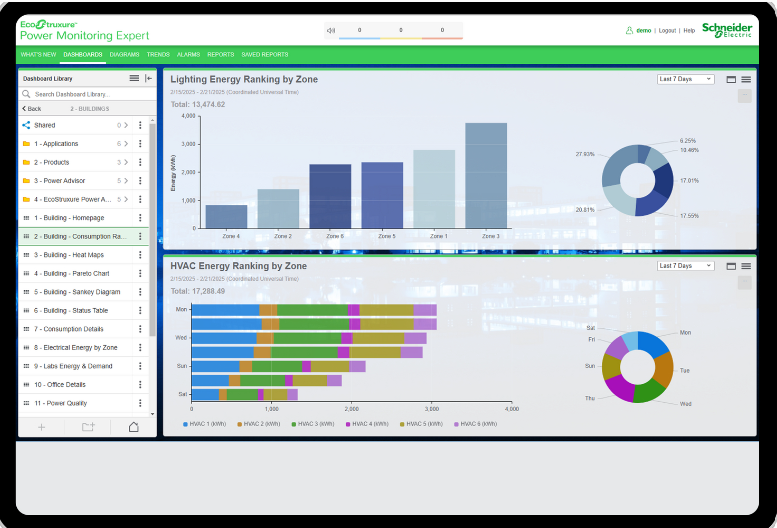The width and height of the screenshot is (777, 528).
Task: Open options for the Shared folder
Action: pyautogui.click(x=140, y=125)
